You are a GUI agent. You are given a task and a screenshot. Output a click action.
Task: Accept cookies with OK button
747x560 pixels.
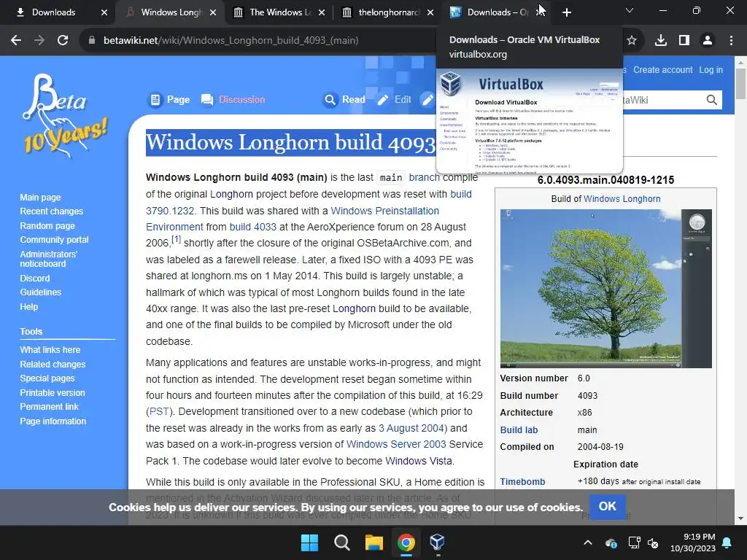coord(608,507)
